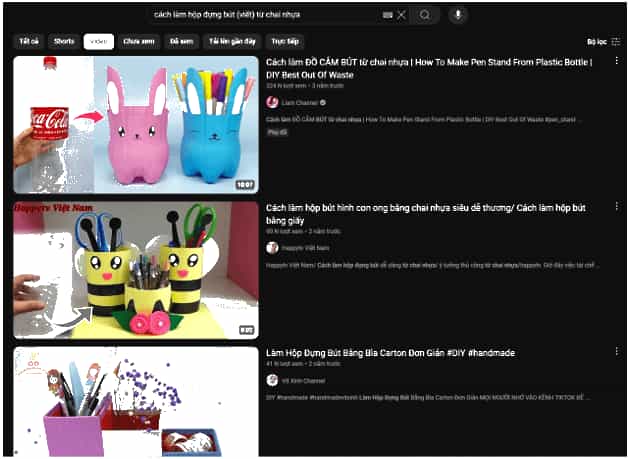Go to channel name under the con ong video
630x459 pixels.
(305, 248)
